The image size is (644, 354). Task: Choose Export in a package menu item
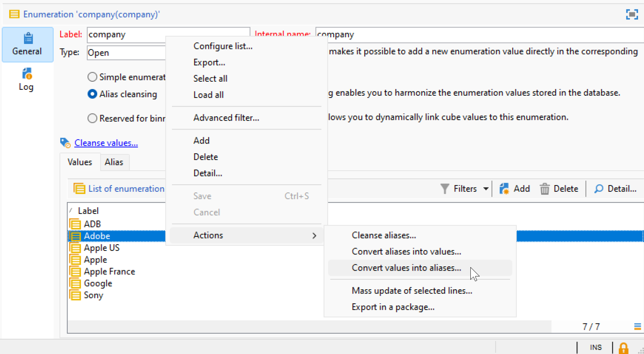(x=393, y=307)
